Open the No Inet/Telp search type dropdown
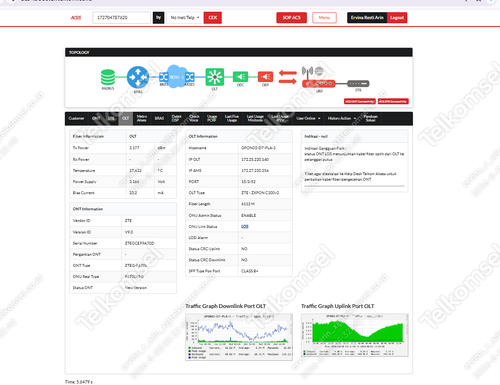500x385 pixels. (185, 18)
